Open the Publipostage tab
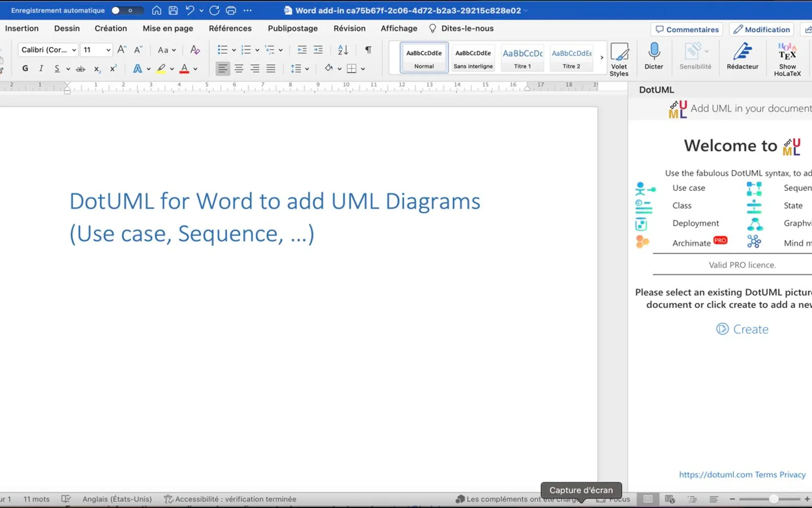The width and height of the screenshot is (812, 508). [x=292, y=28]
